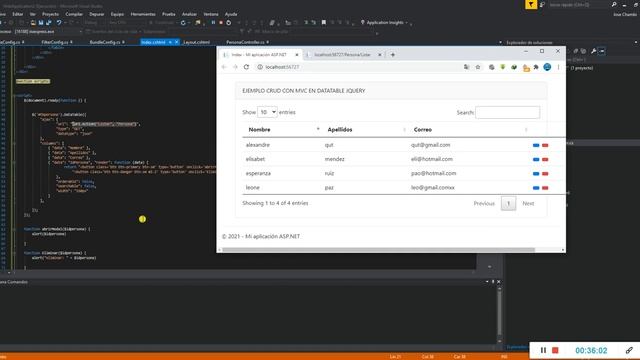Image resolution: width=640 pixels, height=360 pixels.
Task: Click the DataTable Search input field
Action: tap(507, 112)
